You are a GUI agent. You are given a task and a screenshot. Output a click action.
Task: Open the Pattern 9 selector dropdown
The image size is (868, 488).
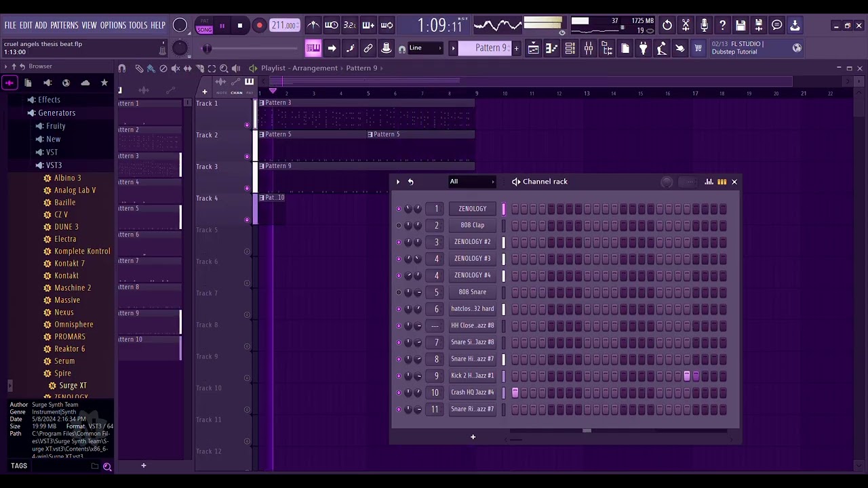[x=486, y=48]
